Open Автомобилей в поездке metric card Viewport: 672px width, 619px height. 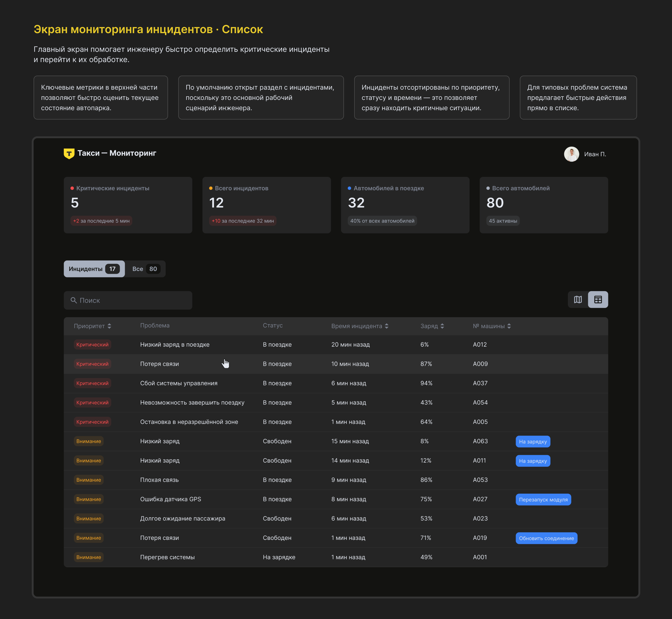405,205
